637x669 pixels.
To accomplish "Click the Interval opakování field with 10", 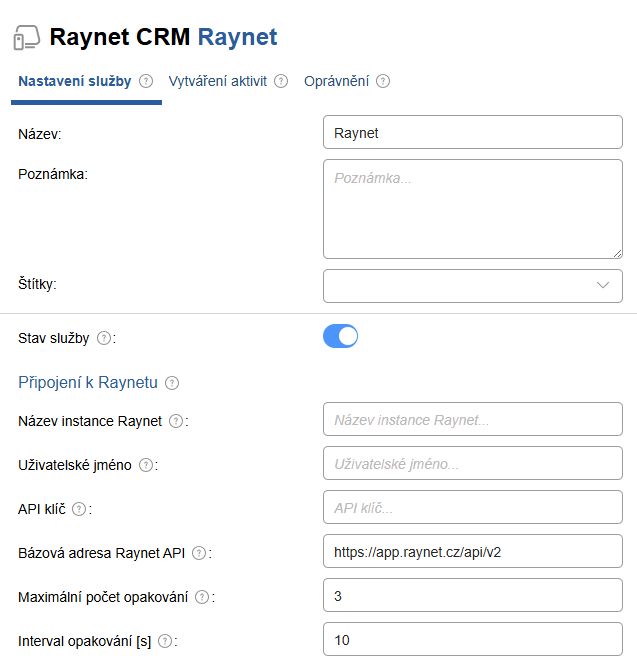I will tap(473, 639).
